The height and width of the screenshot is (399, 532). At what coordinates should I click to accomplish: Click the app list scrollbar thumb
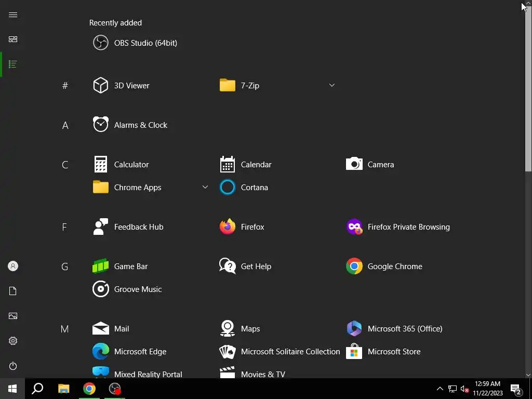coord(528,88)
